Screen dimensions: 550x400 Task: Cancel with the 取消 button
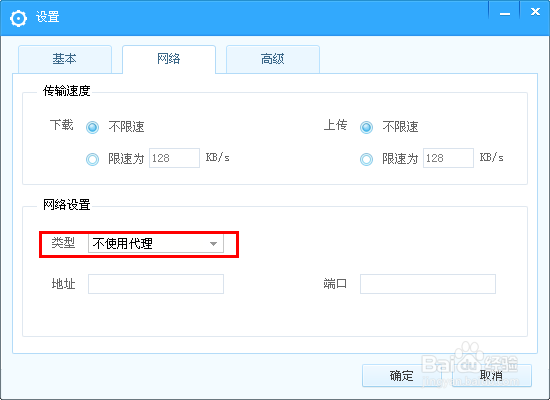pyautogui.click(x=492, y=375)
